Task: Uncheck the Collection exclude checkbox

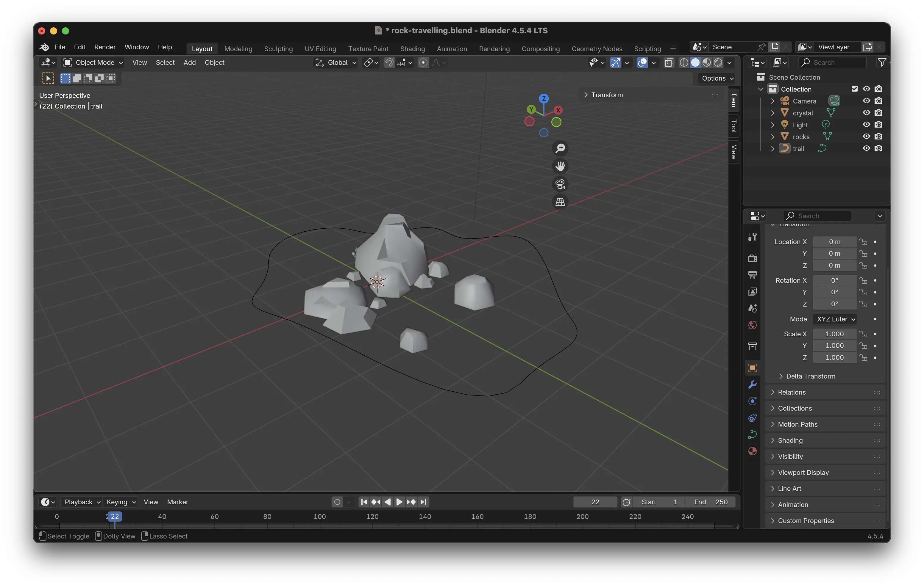Action: click(854, 89)
